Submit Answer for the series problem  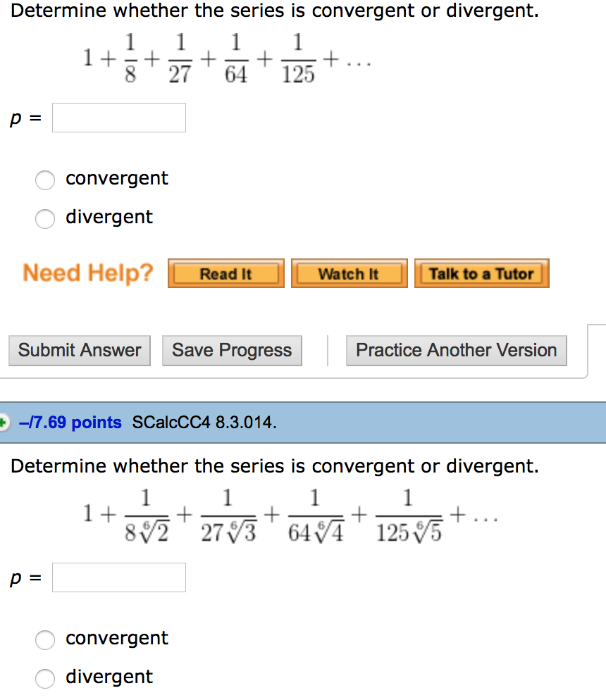point(79,350)
